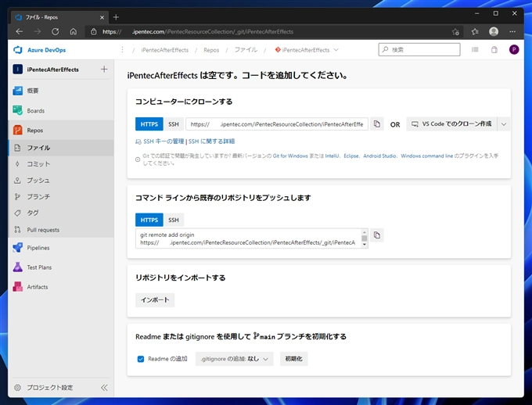The height and width of the screenshot is (405, 532).
Task: Open the 概要 overview icon in sidebar
Action: 18,91
